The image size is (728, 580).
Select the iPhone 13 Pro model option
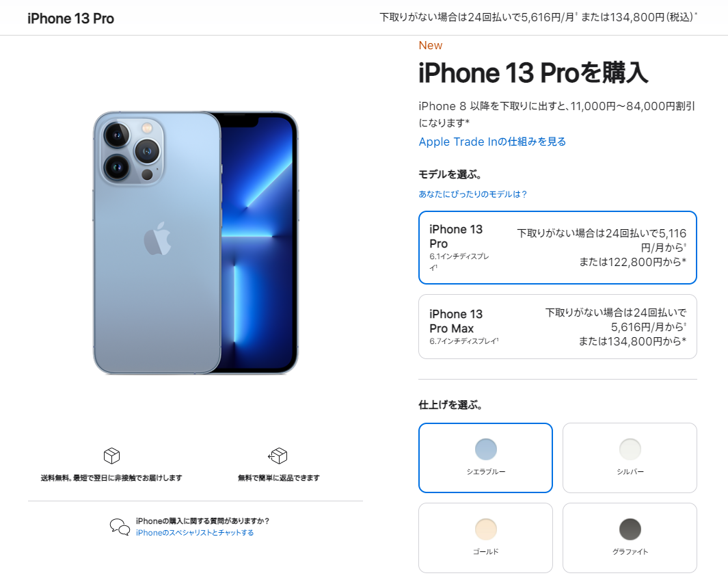558,248
